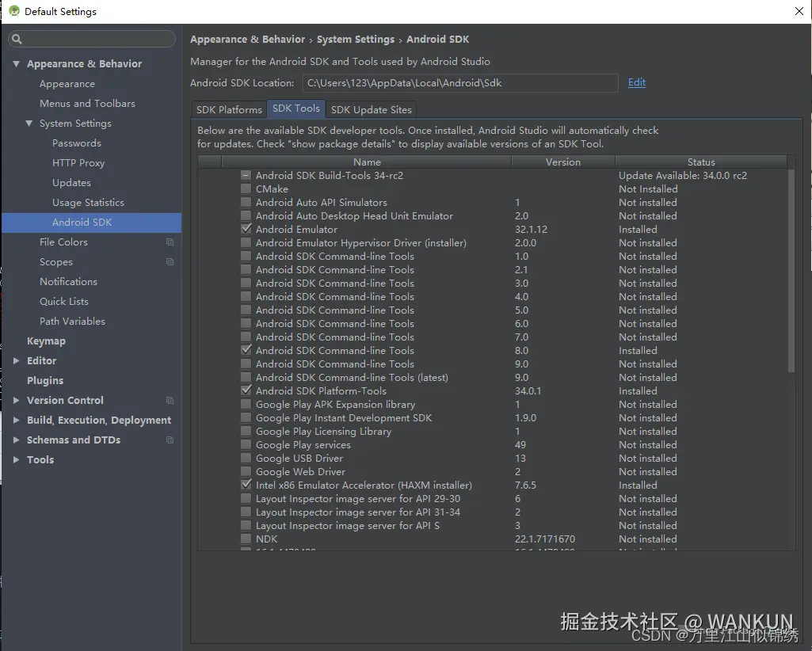The image size is (812, 651).
Task: Select the Google Web Driver row
Action: 493,471
